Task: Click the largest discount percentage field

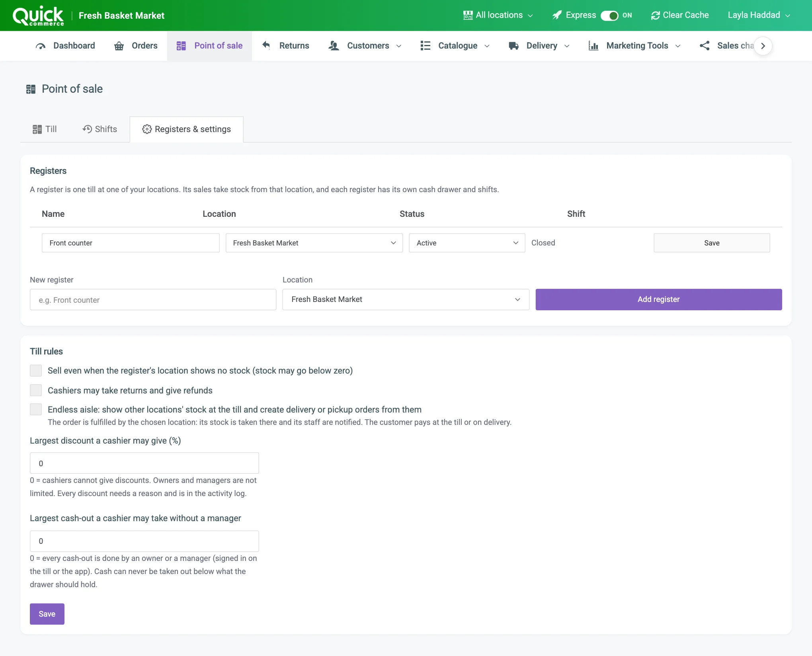Action: click(144, 463)
